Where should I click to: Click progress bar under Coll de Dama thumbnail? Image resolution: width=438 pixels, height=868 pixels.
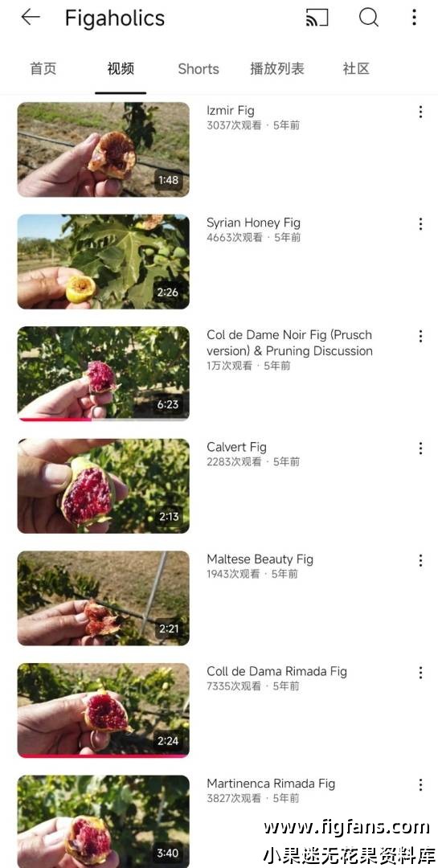pos(104,755)
